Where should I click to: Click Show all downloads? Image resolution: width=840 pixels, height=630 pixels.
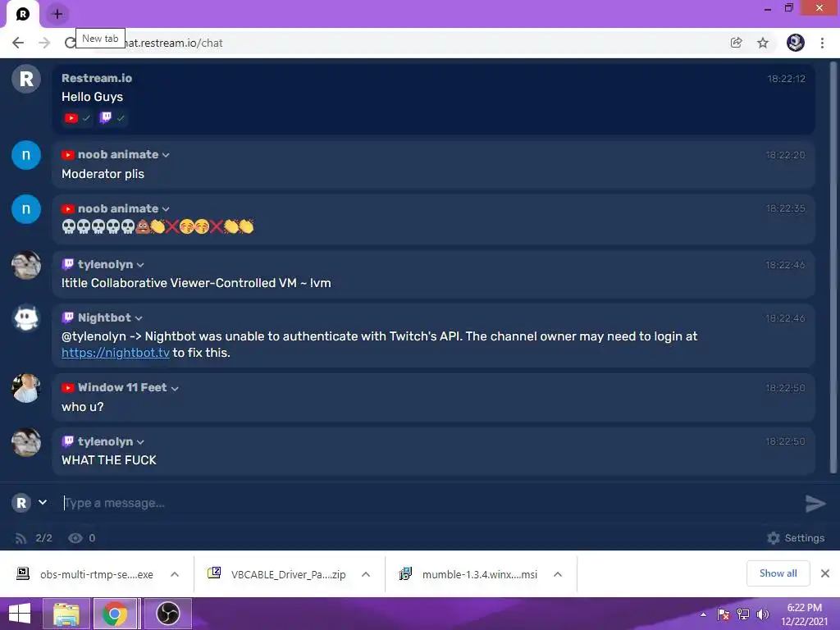778,573
